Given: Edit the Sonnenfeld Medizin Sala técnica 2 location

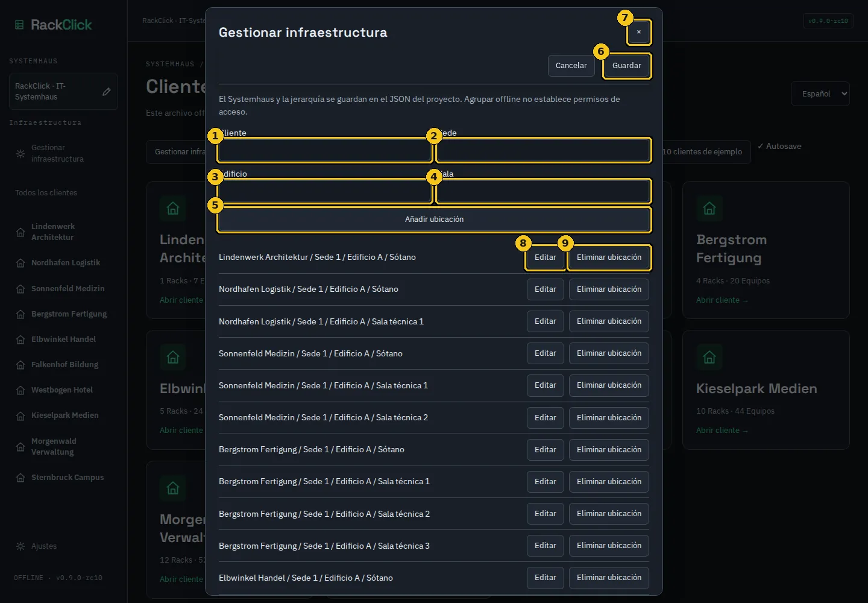Looking at the screenshot, I should click(x=546, y=418).
